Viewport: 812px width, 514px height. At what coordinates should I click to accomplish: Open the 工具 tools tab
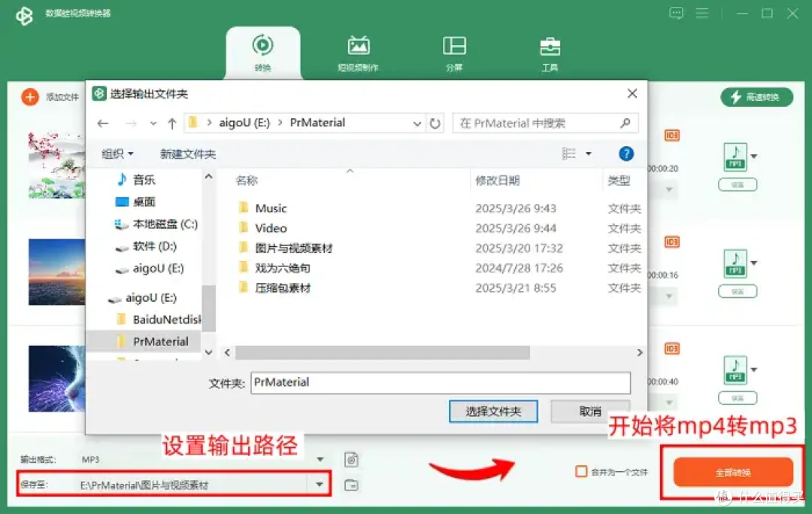pos(550,53)
